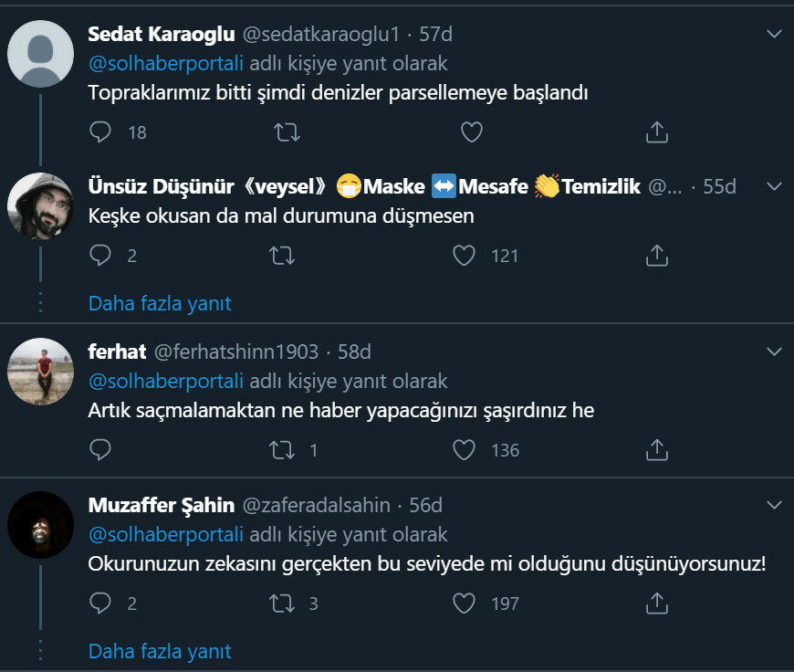The height and width of the screenshot is (672, 794).
Task: Like Muzaffer Şahin's tweet with 197 likes
Action: [x=464, y=604]
